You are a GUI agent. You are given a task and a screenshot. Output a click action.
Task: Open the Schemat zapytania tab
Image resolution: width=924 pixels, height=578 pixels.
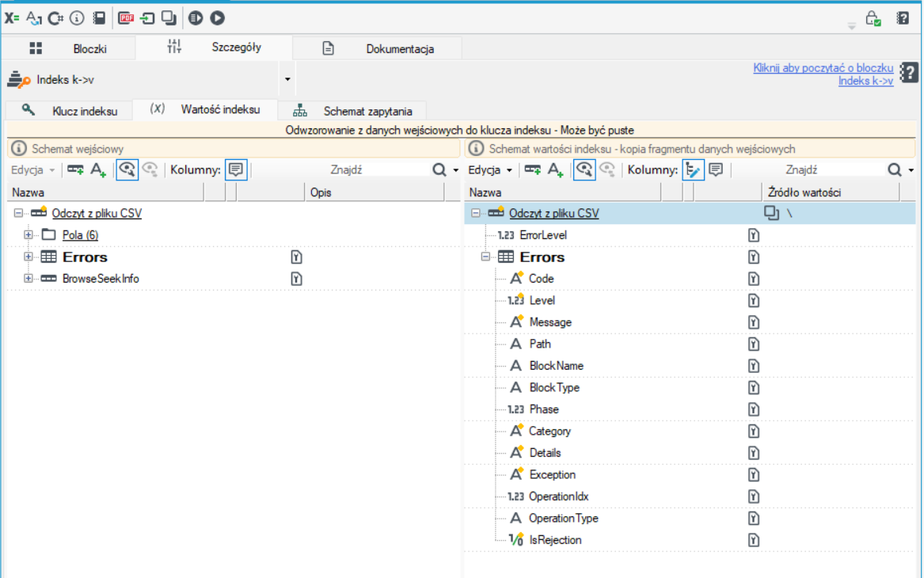coord(352,110)
